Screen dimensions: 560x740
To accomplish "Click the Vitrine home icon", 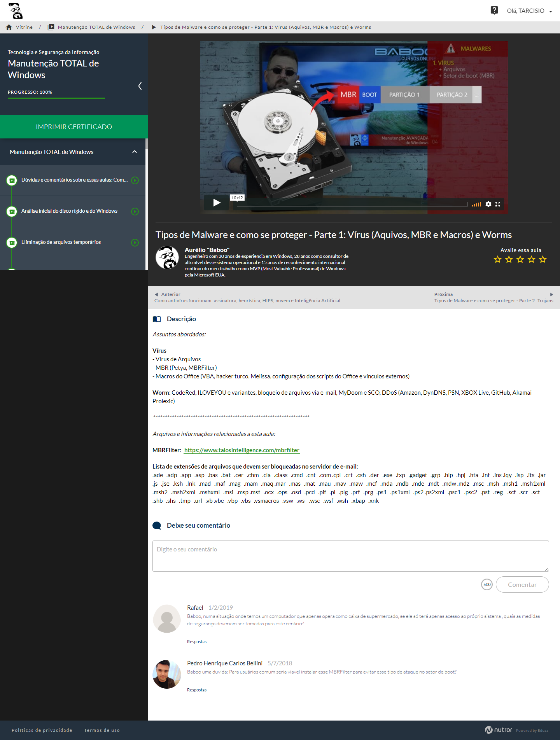I will (9, 27).
